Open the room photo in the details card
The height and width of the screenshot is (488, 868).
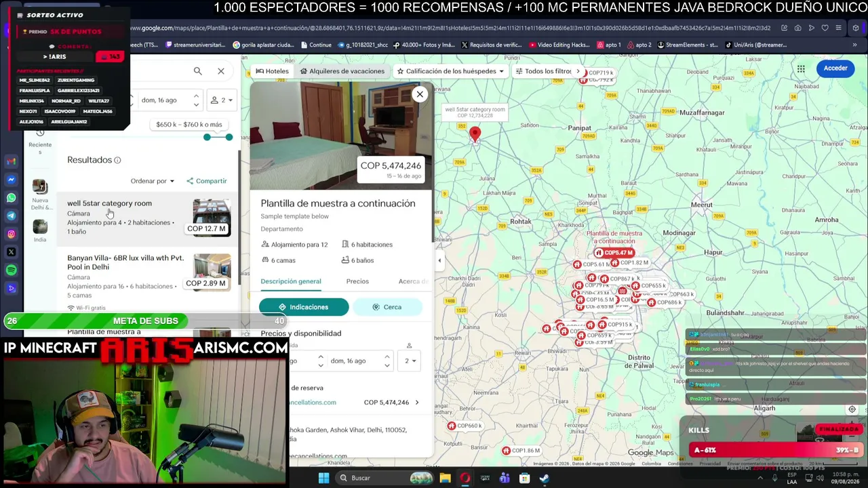click(341, 136)
